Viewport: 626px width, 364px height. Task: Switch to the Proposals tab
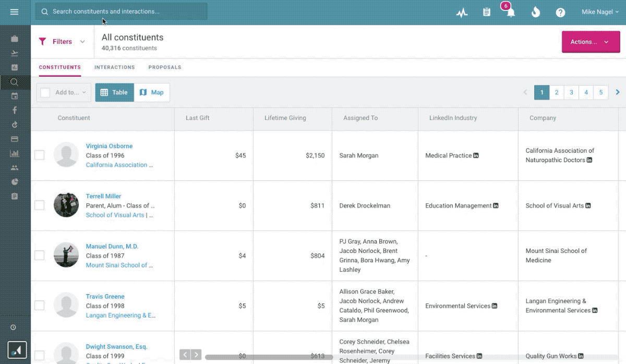(165, 67)
